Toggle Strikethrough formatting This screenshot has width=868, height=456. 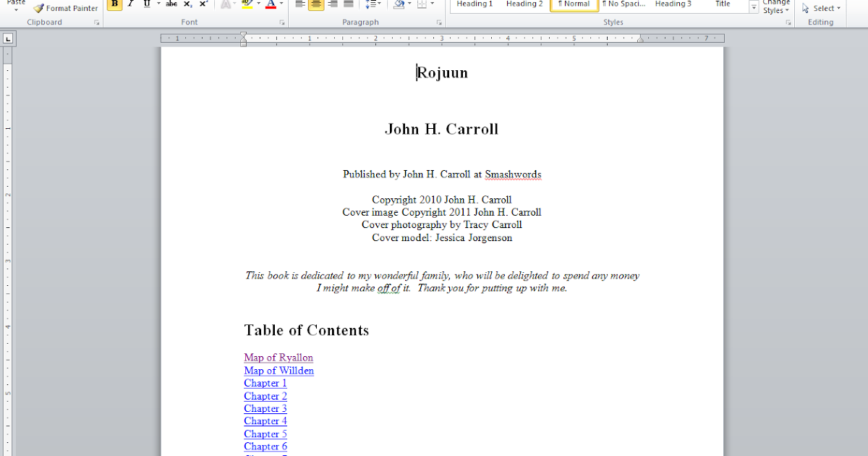point(171,4)
